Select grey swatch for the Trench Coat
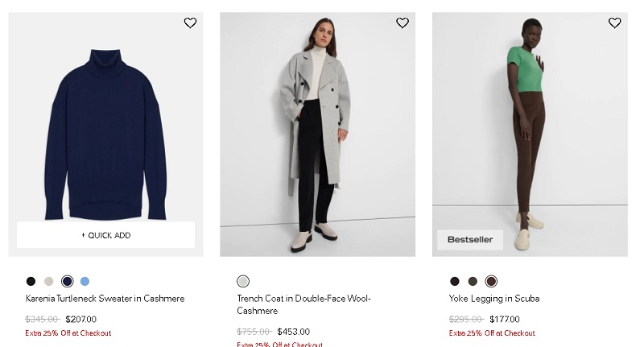The width and height of the screenshot is (644, 347). (x=243, y=281)
